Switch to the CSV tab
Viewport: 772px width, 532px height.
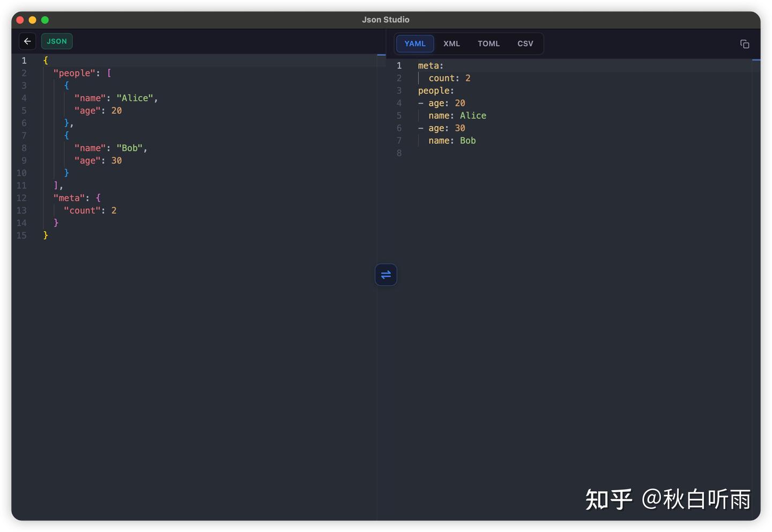click(525, 43)
